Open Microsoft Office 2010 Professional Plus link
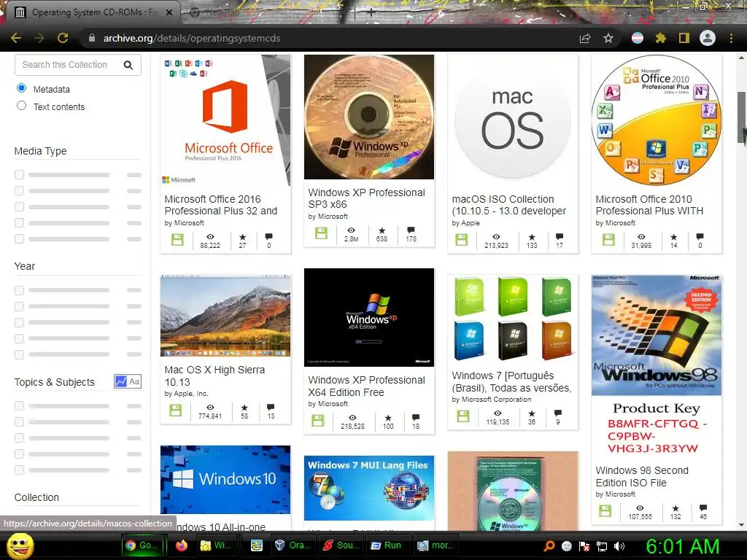Image resolution: width=747 pixels, height=560 pixels. pyautogui.click(x=649, y=205)
